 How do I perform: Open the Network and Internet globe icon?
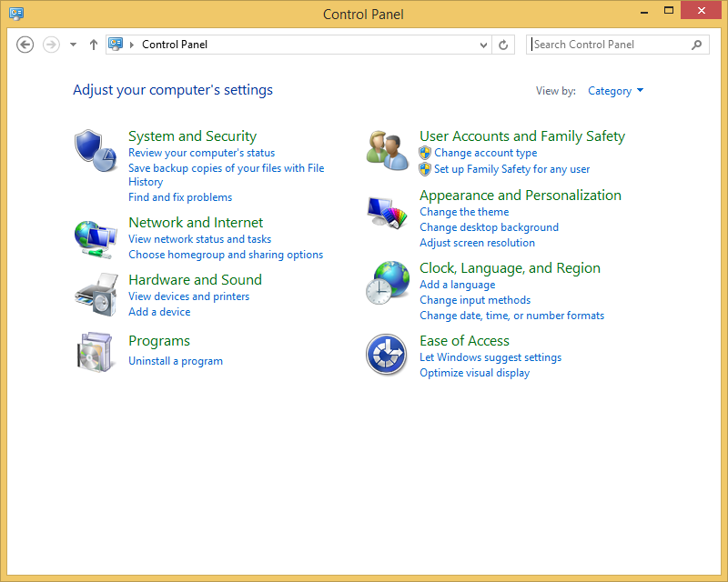pyautogui.click(x=96, y=239)
